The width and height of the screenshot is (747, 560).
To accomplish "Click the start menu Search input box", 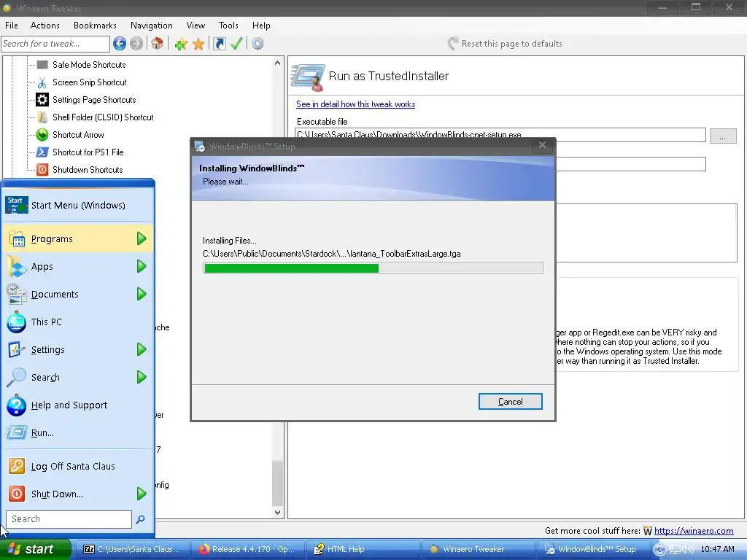I will tap(69, 519).
